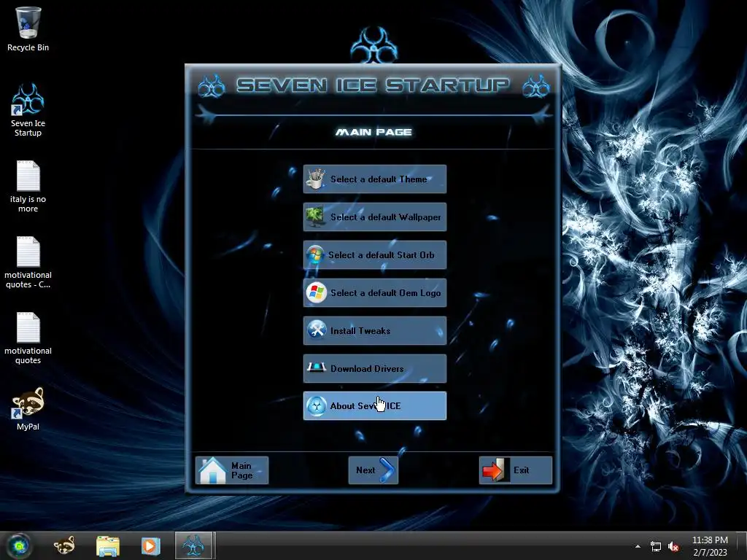Go to Main Page with house button
The width and height of the screenshot is (747, 560).
(x=232, y=470)
